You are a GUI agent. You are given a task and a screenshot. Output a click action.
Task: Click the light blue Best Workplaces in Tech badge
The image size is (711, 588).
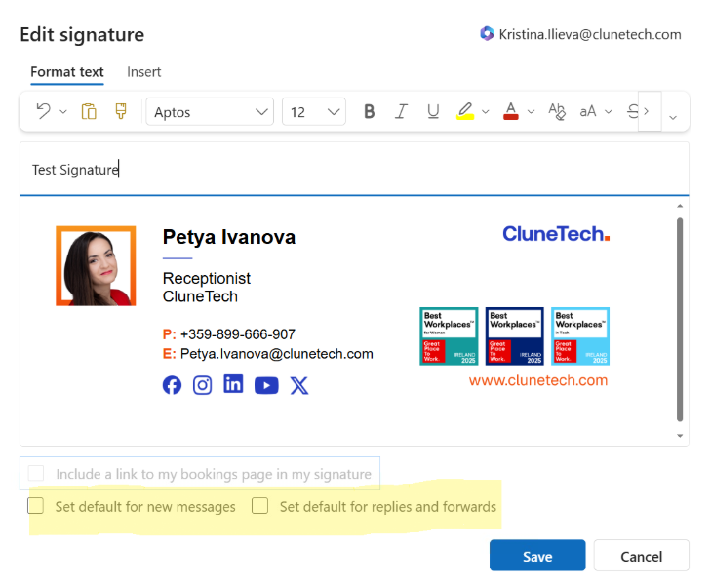[580, 336]
